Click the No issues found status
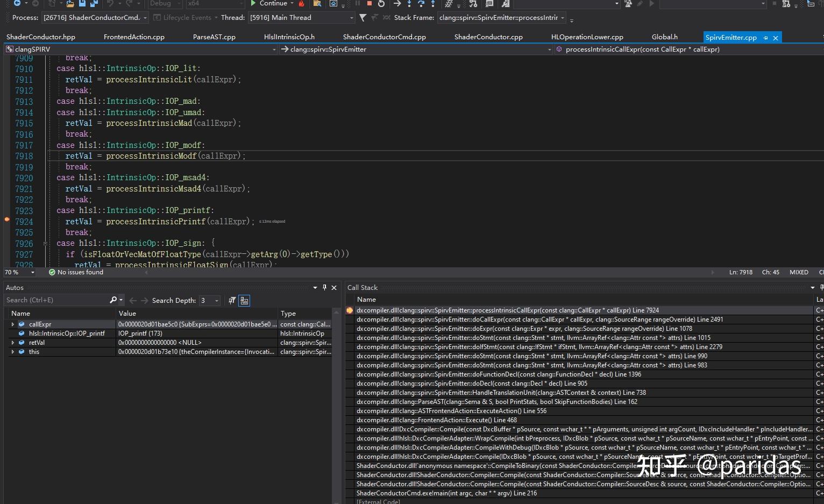Screen dimensions: 824x504 tap(76, 272)
